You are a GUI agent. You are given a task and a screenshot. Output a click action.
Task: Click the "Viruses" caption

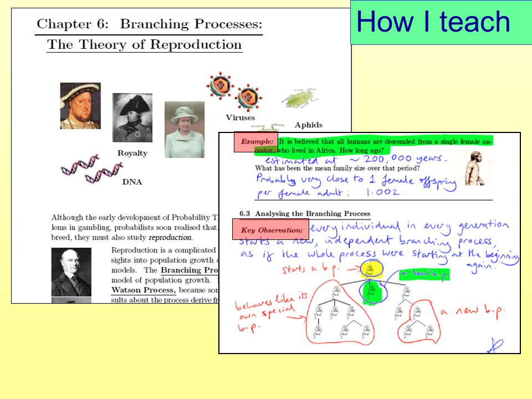(x=240, y=117)
